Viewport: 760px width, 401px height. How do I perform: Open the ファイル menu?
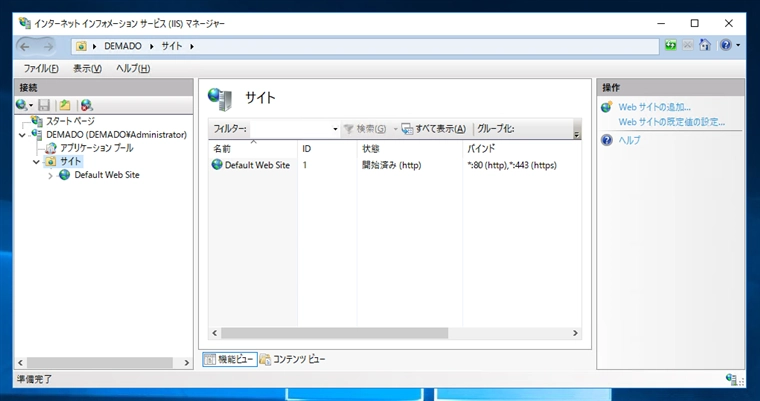(x=41, y=68)
